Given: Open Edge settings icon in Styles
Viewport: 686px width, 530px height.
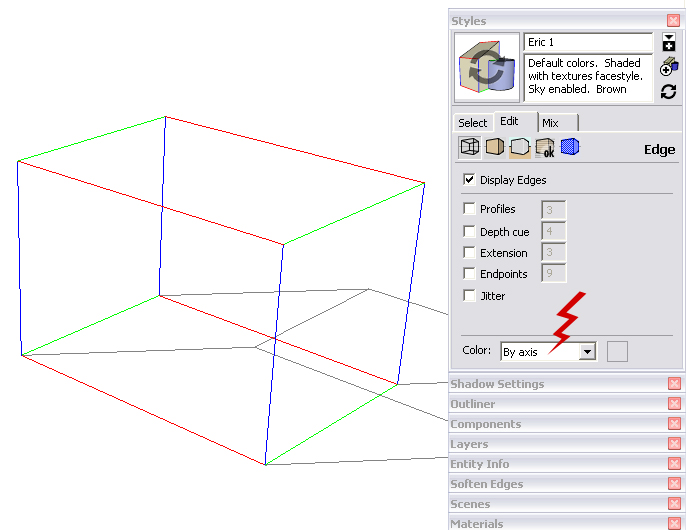Looking at the screenshot, I should pos(470,147).
